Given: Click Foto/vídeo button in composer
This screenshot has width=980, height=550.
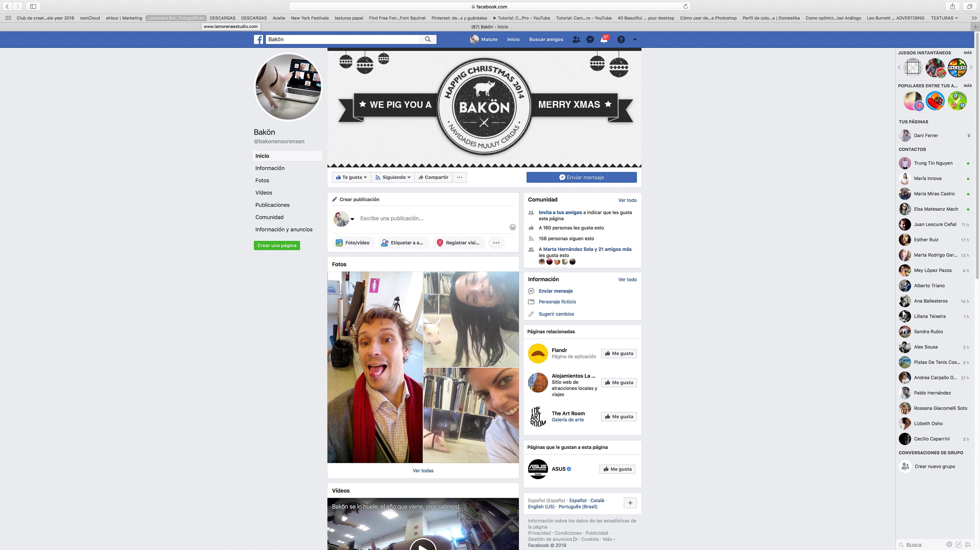Looking at the screenshot, I should point(353,243).
